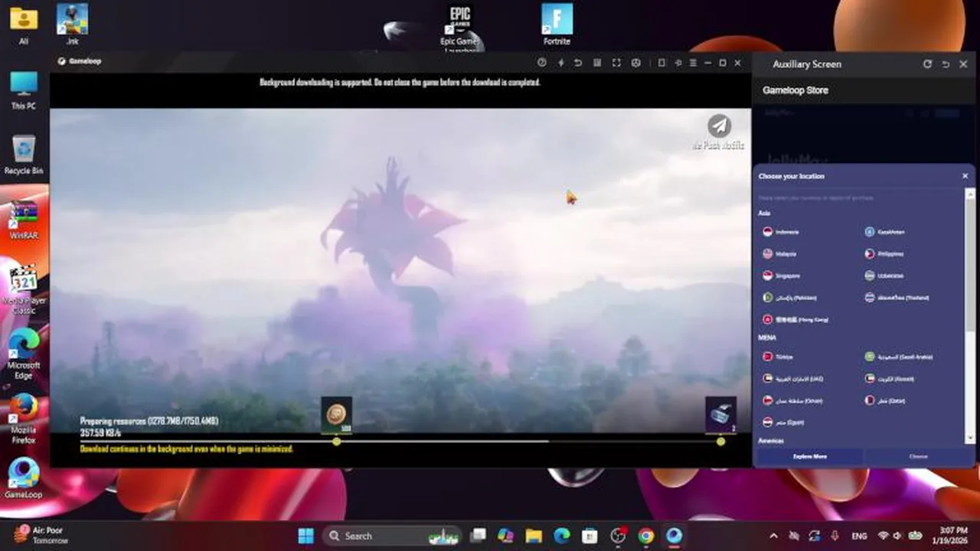Click the taskbar Search box
The height and width of the screenshot is (551, 980).
click(x=392, y=536)
